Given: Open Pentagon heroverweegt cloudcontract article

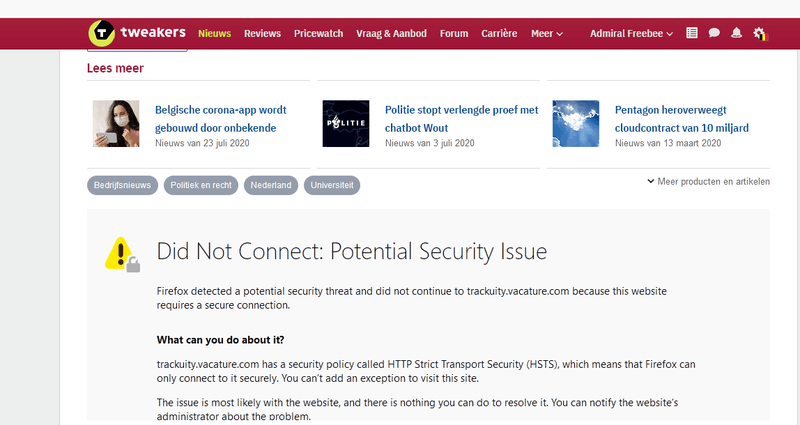Looking at the screenshot, I should coord(682,119).
